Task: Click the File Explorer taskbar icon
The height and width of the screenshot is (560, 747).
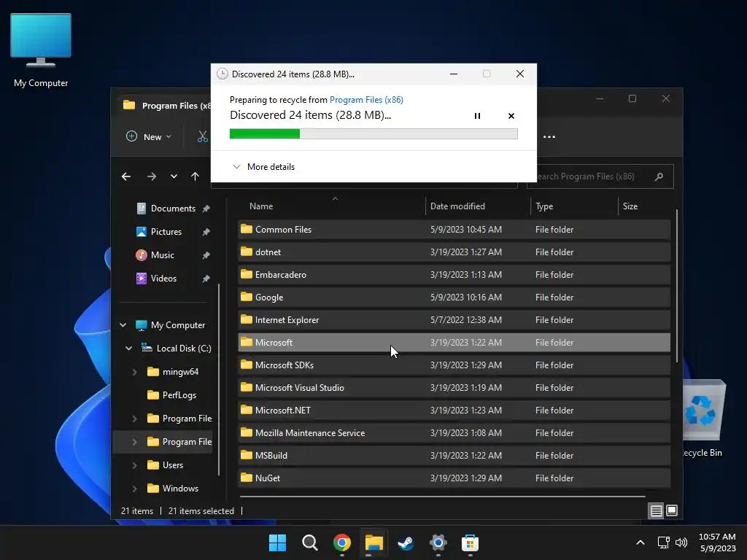Action: 374,542
